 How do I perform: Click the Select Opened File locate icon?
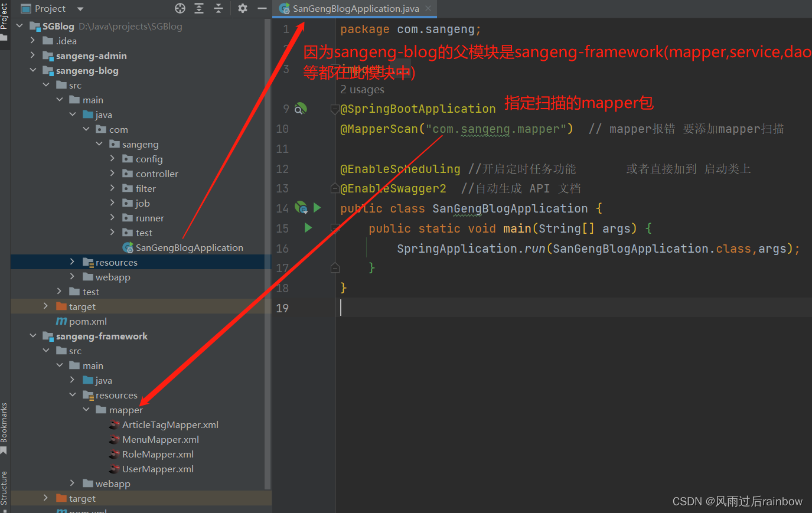pos(180,8)
